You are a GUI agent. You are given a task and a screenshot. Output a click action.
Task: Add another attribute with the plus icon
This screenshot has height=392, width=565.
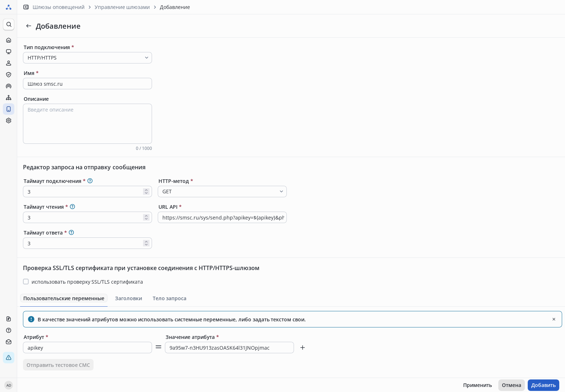(303, 348)
